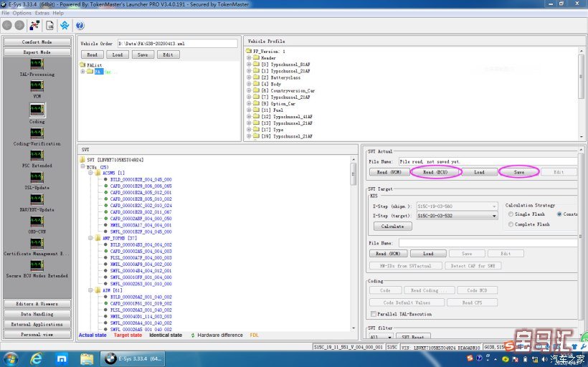
Task: Click the forward navigation arrow in toolbar
Action: pos(19,26)
